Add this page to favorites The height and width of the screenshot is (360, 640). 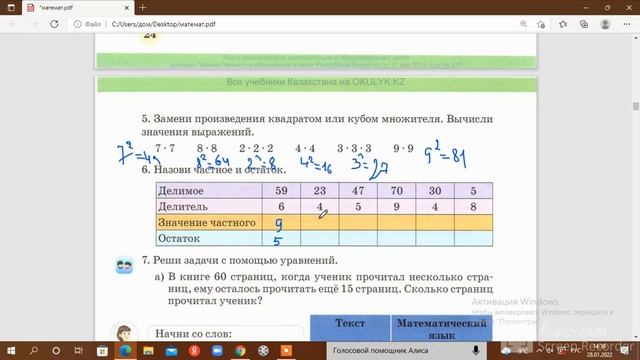click(x=541, y=24)
